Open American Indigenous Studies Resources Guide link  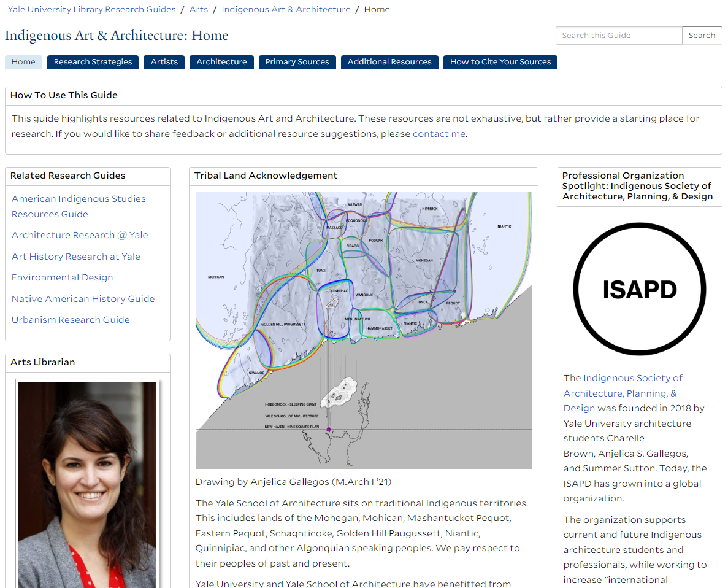tap(79, 206)
